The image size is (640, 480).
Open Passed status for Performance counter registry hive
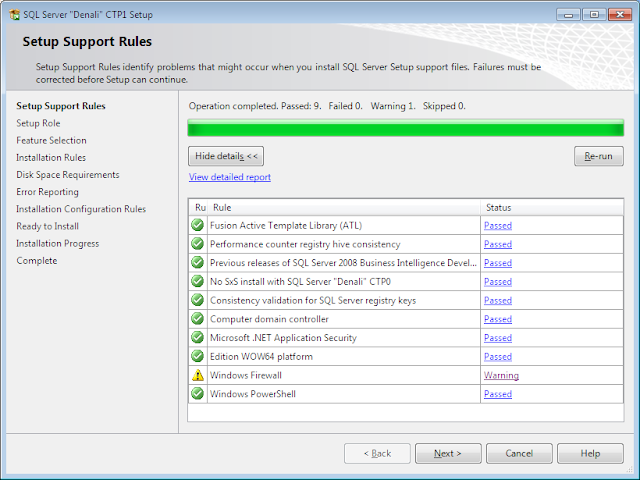(x=498, y=244)
